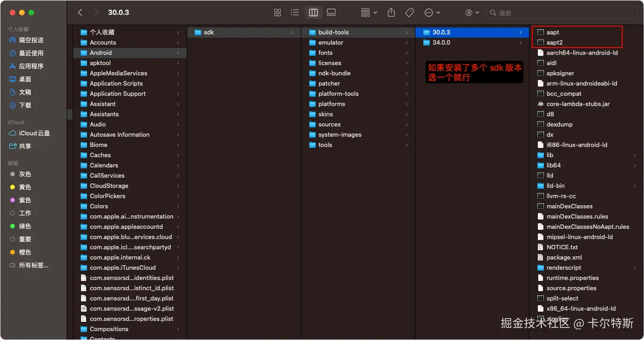Expand the renderscript folder chevron
Image resolution: width=644 pixels, height=340 pixels.
click(635, 267)
